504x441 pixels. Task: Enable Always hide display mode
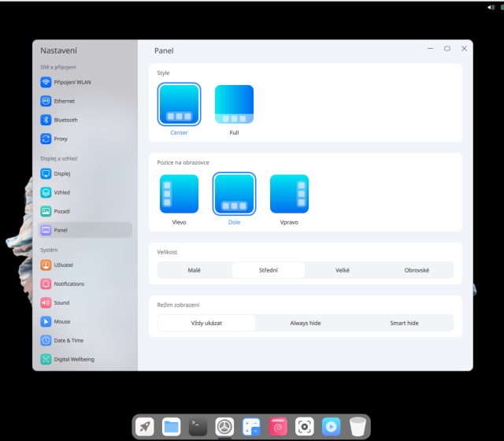click(305, 323)
